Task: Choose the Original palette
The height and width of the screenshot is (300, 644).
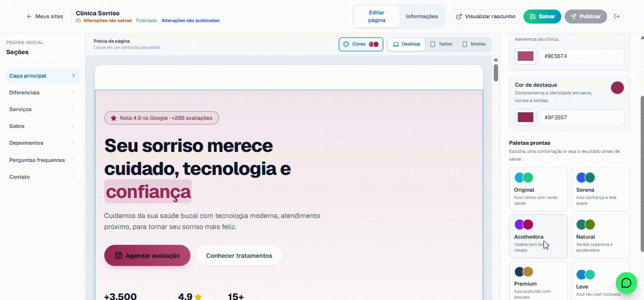Action: click(538, 189)
